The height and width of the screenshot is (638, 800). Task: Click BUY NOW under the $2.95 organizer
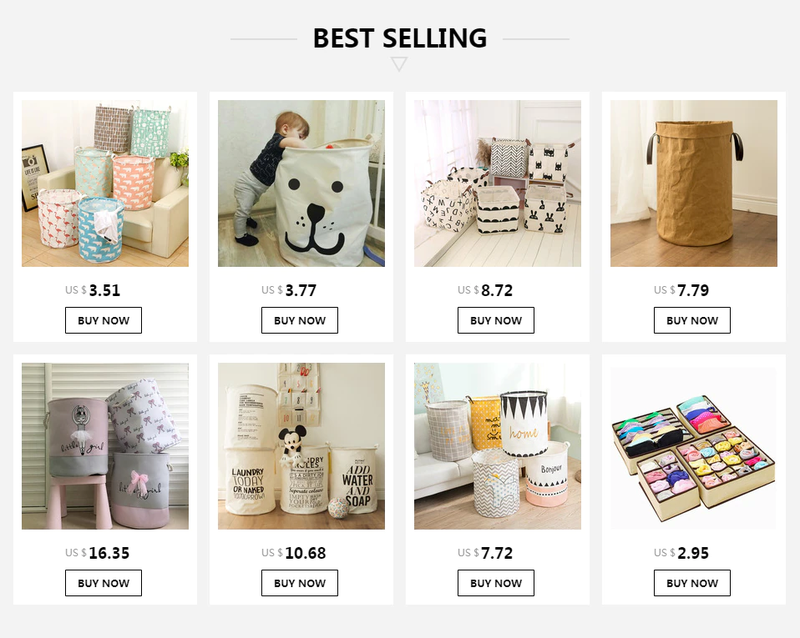tap(692, 583)
